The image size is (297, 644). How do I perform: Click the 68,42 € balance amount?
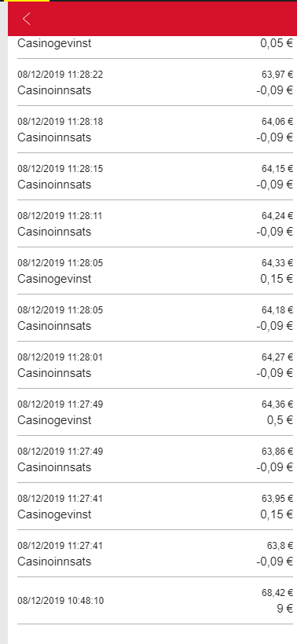tap(277, 593)
